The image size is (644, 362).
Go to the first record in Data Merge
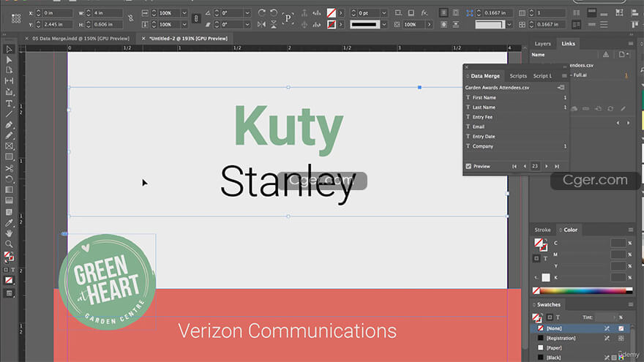point(514,166)
